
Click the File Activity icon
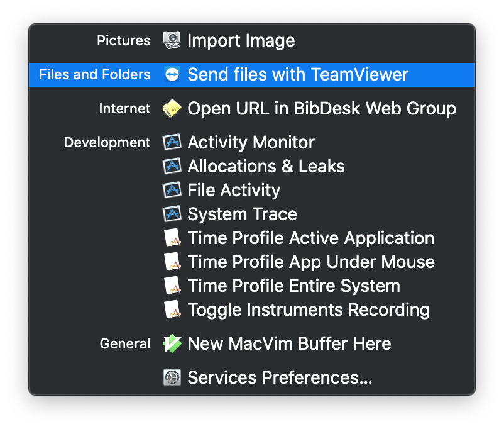coord(172,191)
